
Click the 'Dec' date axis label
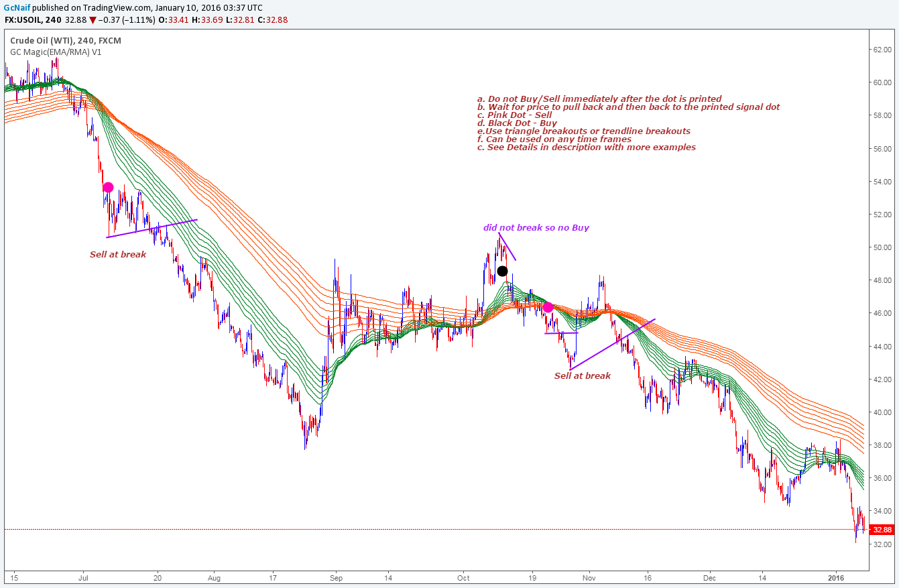click(x=711, y=577)
